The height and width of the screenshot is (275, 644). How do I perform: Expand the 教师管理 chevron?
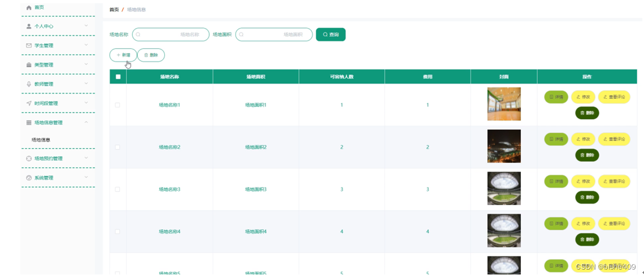pyautogui.click(x=87, y=83)
